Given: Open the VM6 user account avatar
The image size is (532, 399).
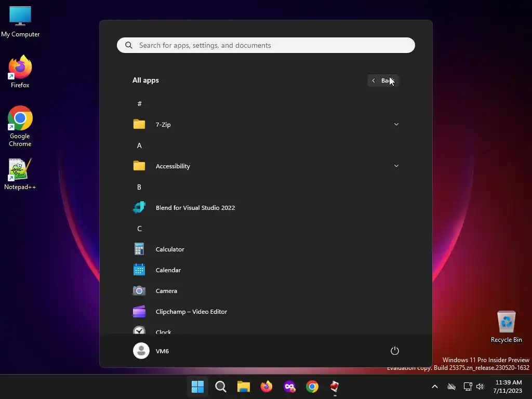Looking at the screenshot, I should pos(141,351).
